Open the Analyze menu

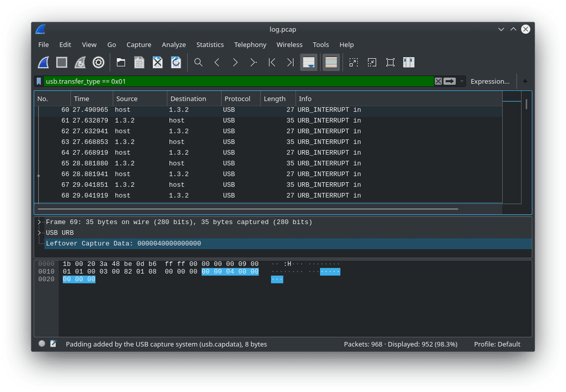tap(173, 45)
